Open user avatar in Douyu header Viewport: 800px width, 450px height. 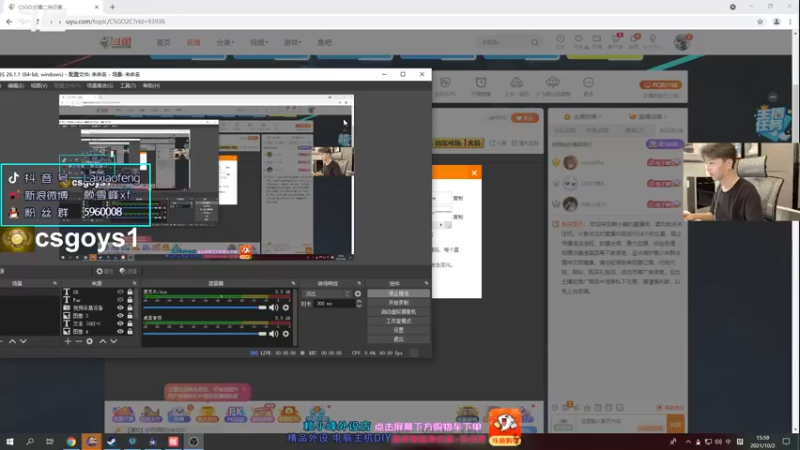point(682,42)
